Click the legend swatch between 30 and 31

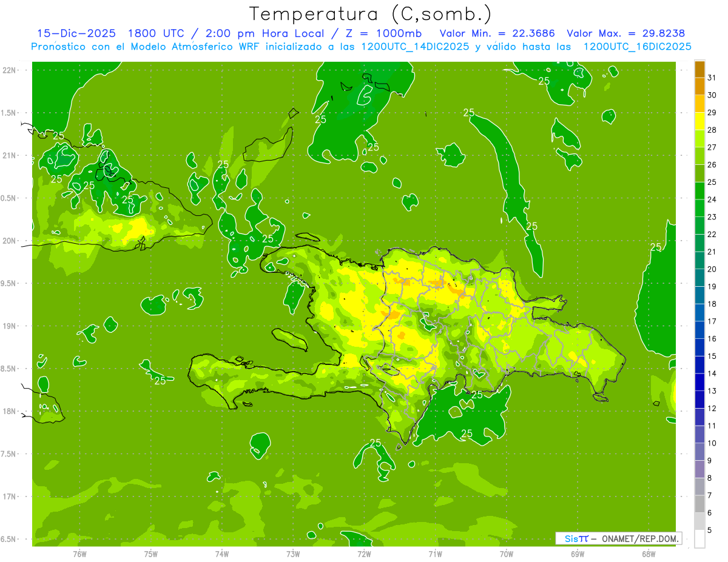[699, 86]
